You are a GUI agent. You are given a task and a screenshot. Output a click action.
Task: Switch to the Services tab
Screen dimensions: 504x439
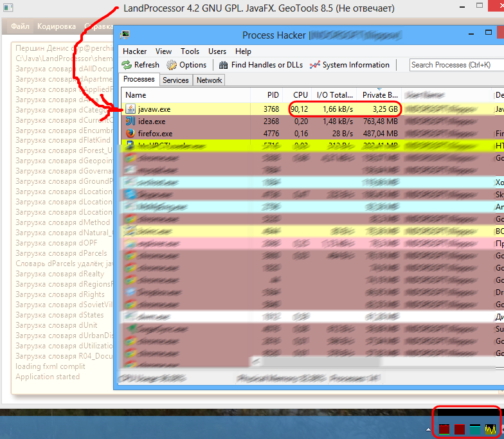[x=175, y=80]
